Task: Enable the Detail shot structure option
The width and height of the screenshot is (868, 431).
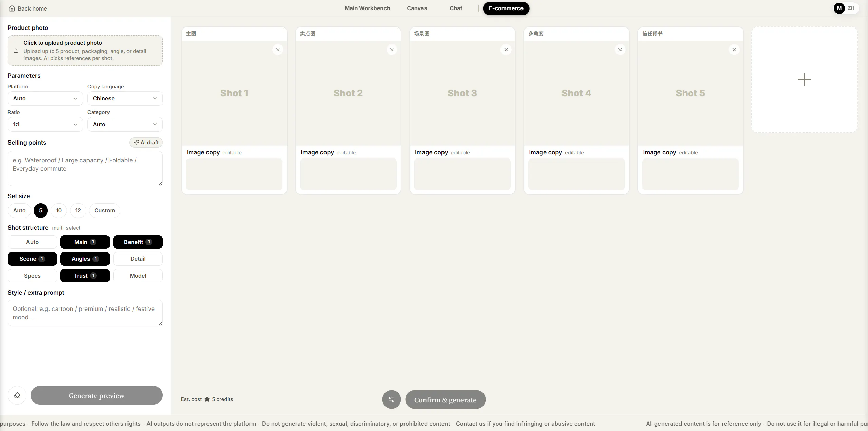Action: (x=138, y=259)
